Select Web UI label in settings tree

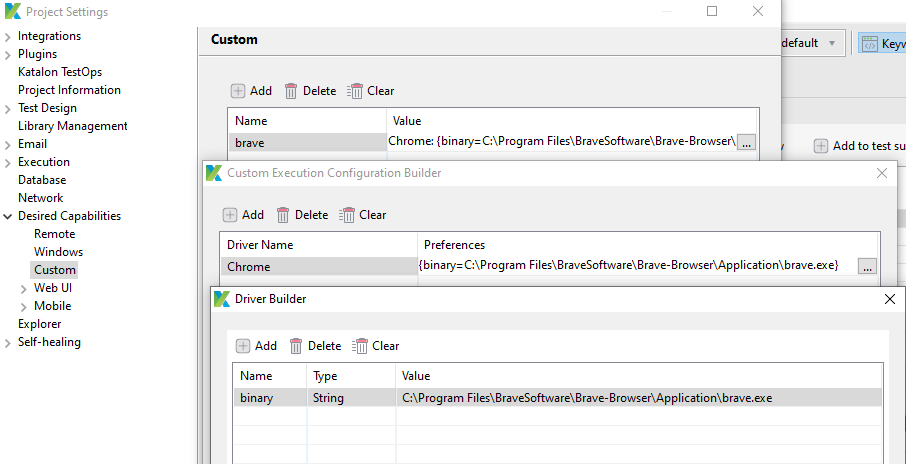pos(53,288)
